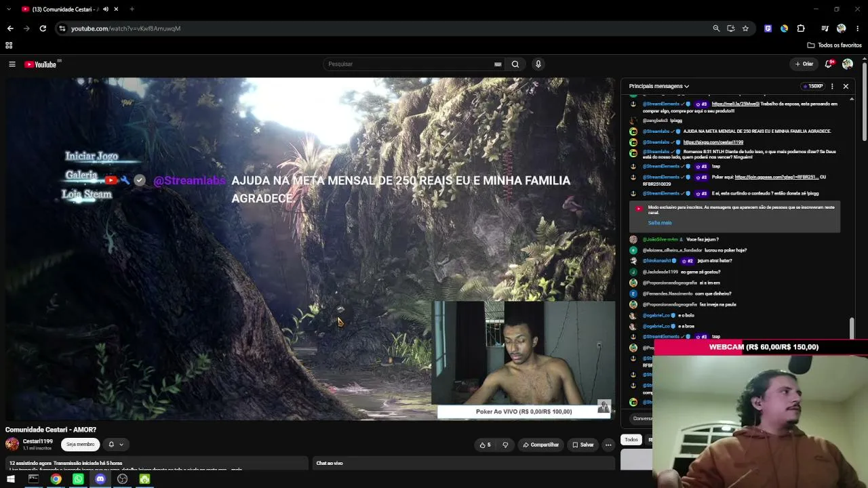
Task: Open the YouTube guide hamburger menu
Action: point(12,64)
